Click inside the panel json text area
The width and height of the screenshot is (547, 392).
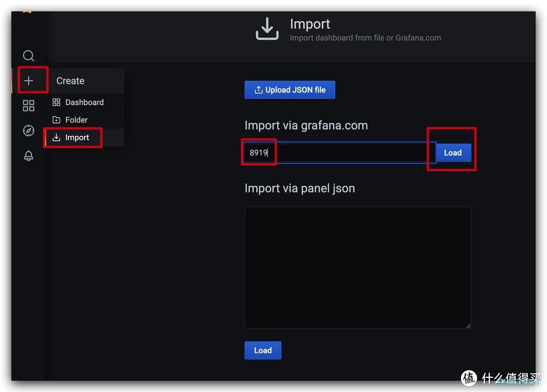(358, 267)
